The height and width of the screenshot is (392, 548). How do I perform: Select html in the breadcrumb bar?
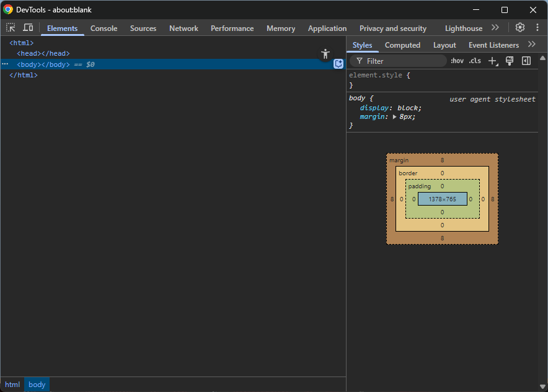point(12,385)
